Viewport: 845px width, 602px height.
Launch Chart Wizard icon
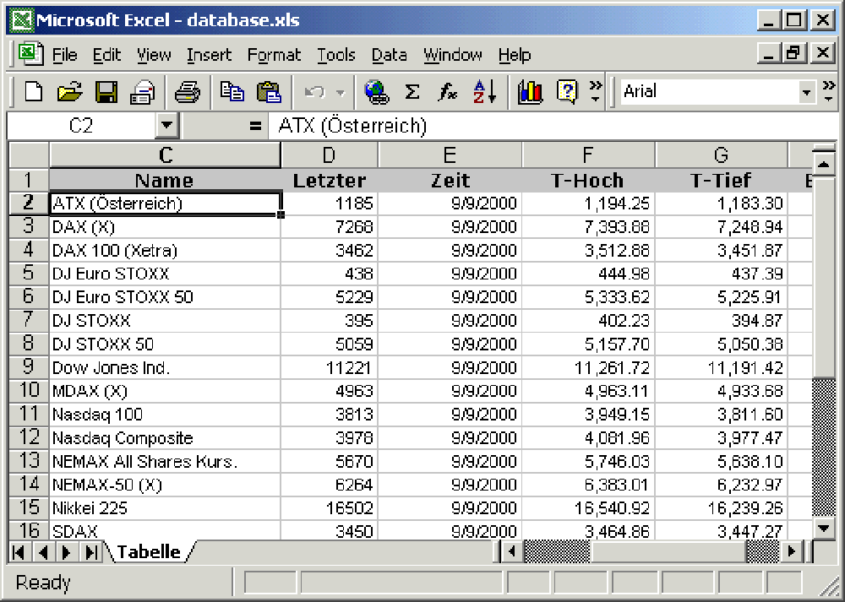pos(530,92)
